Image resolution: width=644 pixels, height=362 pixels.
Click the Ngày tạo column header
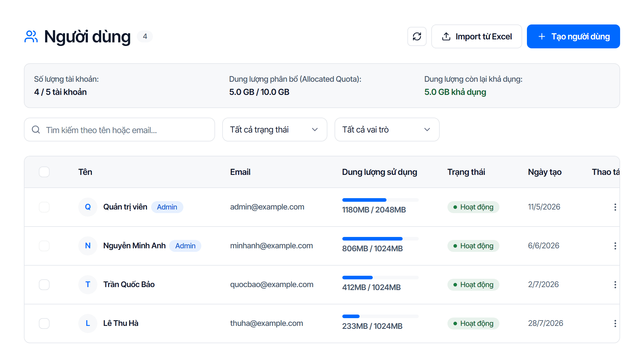[x=545, y=172]
